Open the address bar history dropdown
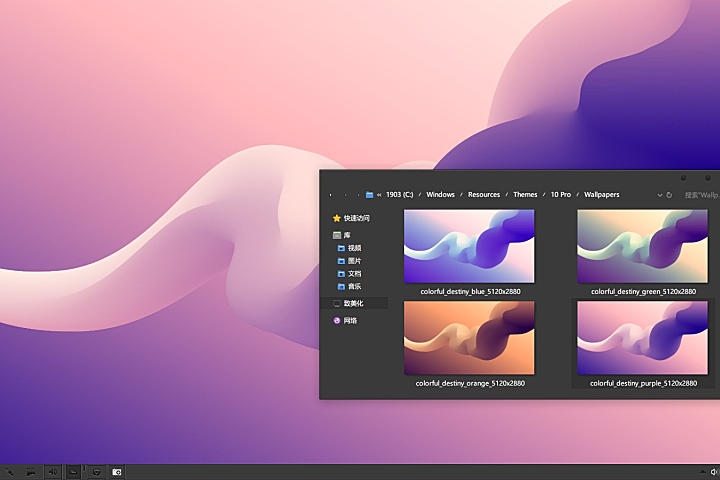The width and height of the screenshot is (720, 480). coord(659,195)
